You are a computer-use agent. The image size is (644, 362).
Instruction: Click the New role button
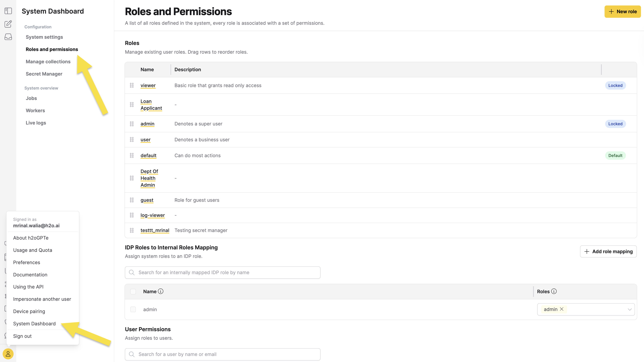pyautogui.click(x=622, y=12)
